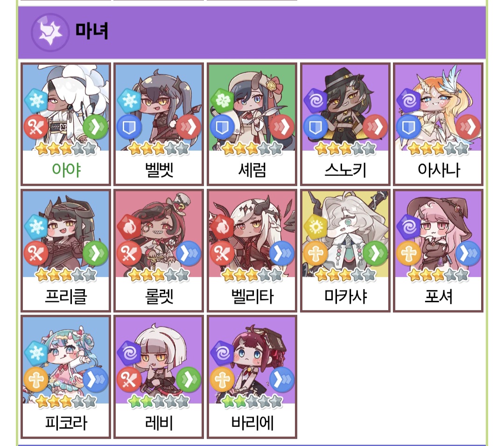504x446 pixels.
Task: Open the 벨리타 character name label
Action: tap(252, 296)
